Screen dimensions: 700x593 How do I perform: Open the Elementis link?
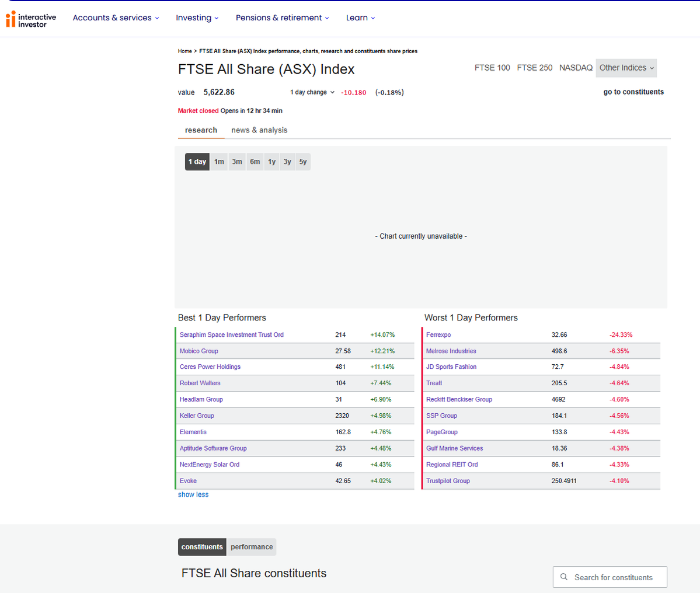(193, 432)
